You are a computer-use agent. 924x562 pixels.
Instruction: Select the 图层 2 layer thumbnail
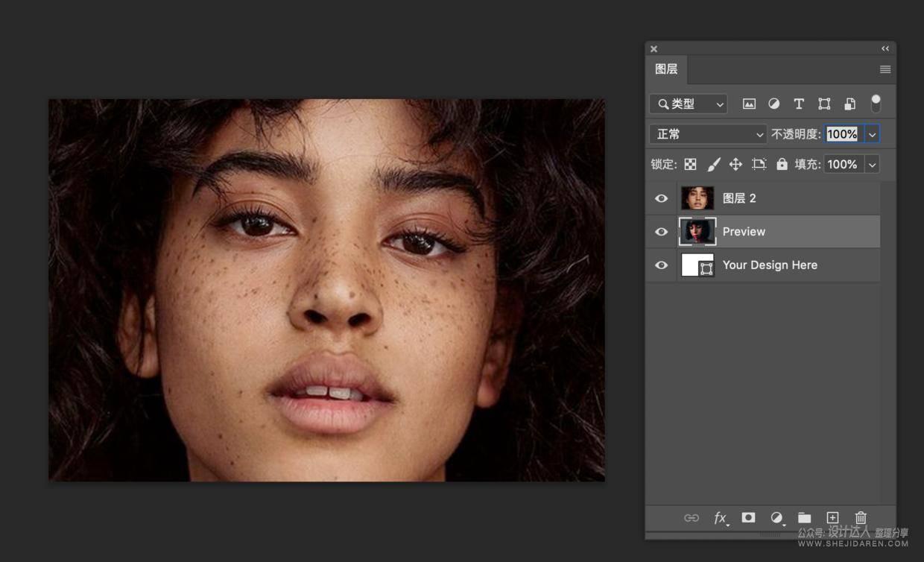tap(697, 198)
